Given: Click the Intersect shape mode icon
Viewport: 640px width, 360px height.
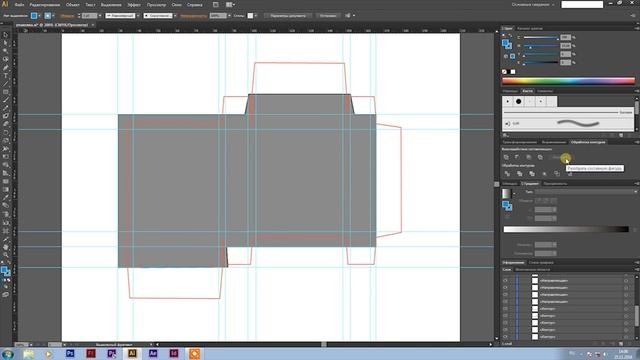Looking at the screenshot, I should (529, 157).
